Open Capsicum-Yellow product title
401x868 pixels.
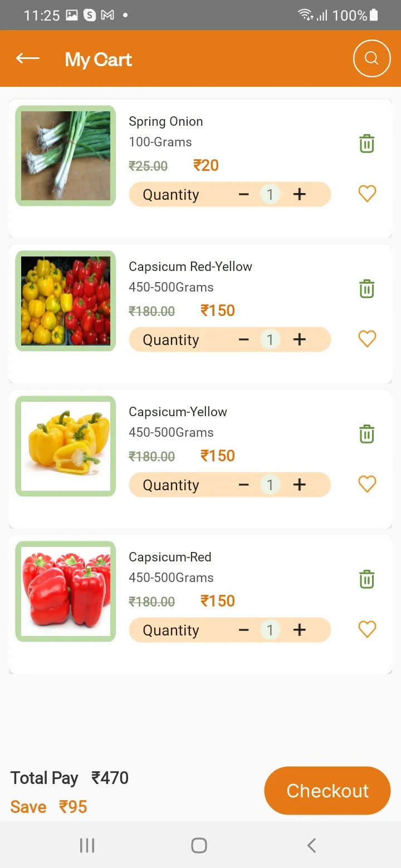click(x=178, y=412)
